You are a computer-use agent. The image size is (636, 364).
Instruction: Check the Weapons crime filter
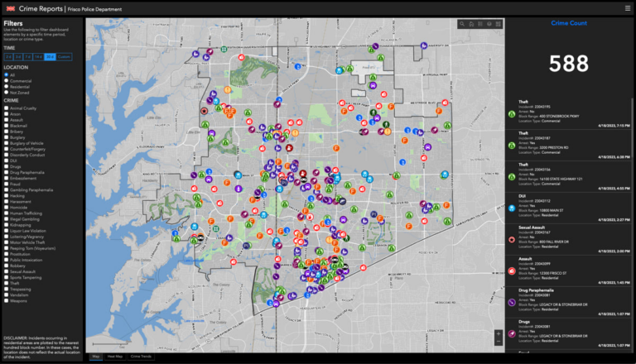click(x=6, y=301)
